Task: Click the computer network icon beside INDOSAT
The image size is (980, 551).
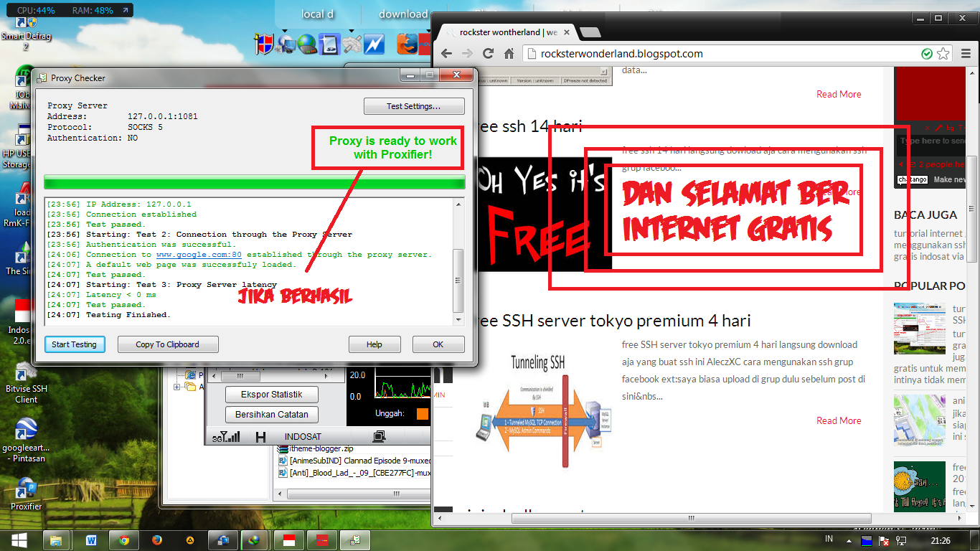Action: pos(380,436)
